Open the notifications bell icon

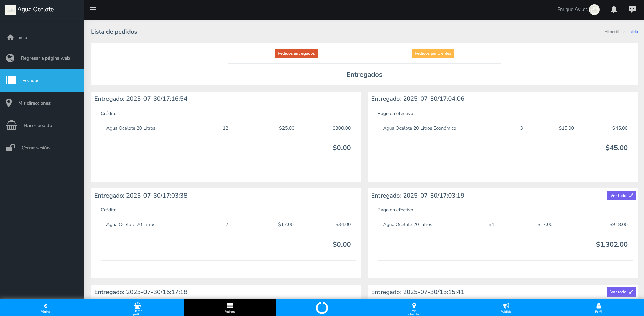(x=613, y=9)
